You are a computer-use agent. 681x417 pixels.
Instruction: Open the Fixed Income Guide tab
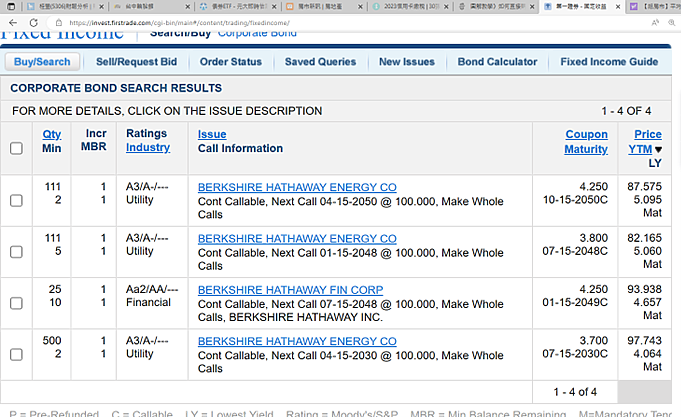609,62
